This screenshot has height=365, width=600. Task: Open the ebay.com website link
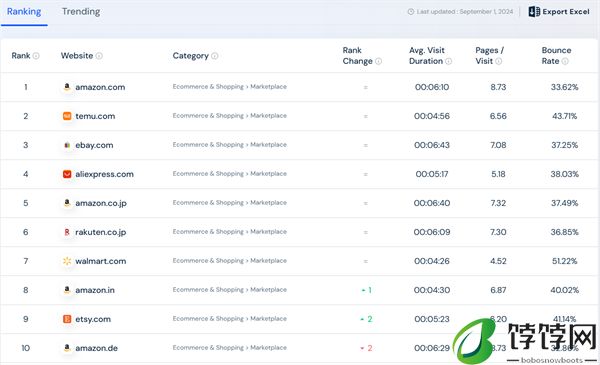point(94,145)
